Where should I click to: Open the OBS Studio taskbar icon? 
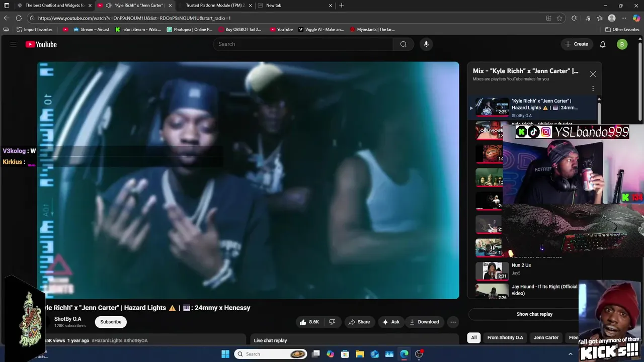419,354
